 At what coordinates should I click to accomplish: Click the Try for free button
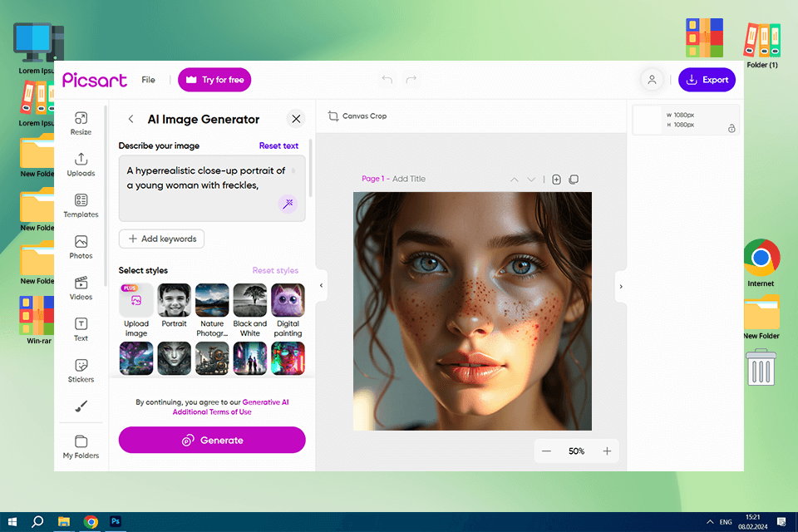pyautogui.click(x=214, y=80)
